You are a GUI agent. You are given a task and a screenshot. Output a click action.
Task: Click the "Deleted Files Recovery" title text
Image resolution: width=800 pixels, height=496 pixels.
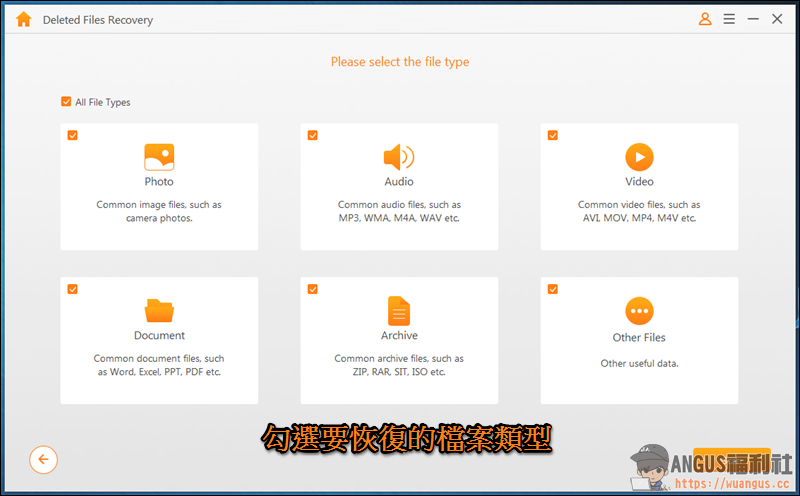pyautogui.click(x=98, y=20)
